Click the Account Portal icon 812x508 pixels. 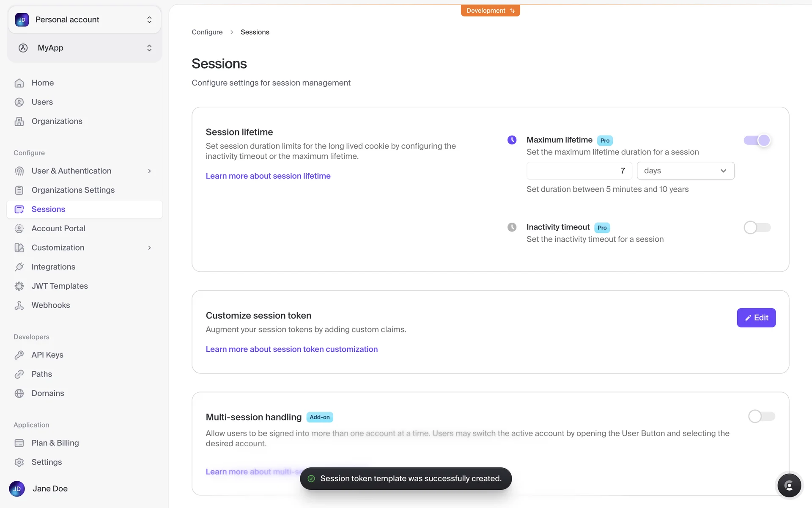click(x=19, y=229)
